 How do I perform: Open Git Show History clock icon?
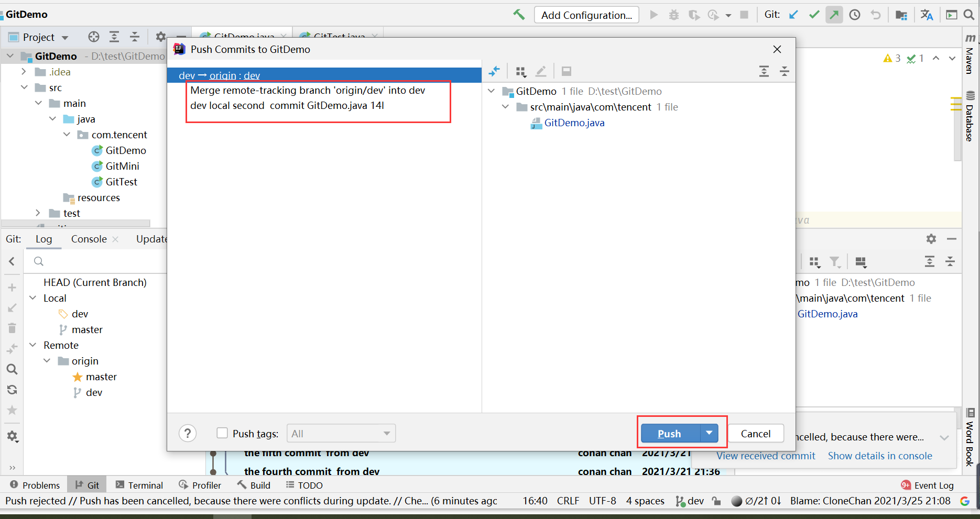point(855,15)
